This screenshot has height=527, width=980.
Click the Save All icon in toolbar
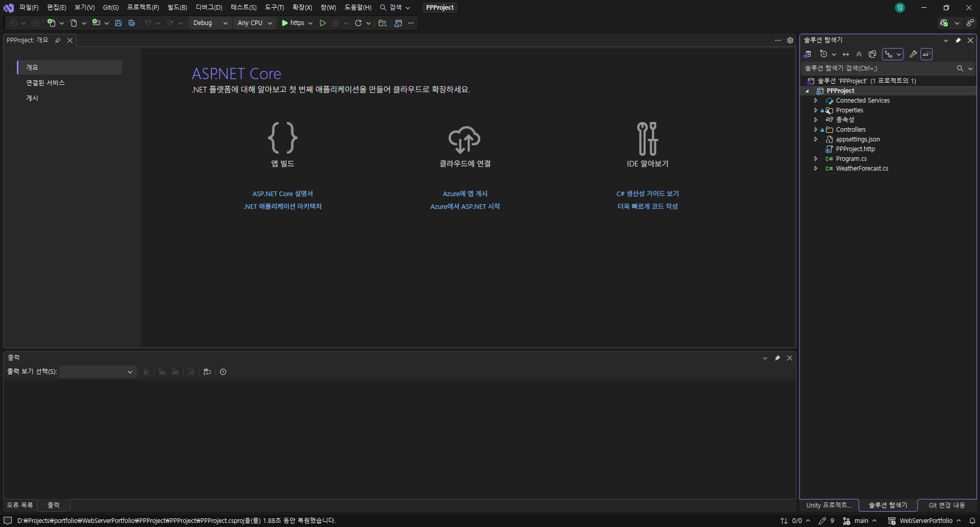132,23
